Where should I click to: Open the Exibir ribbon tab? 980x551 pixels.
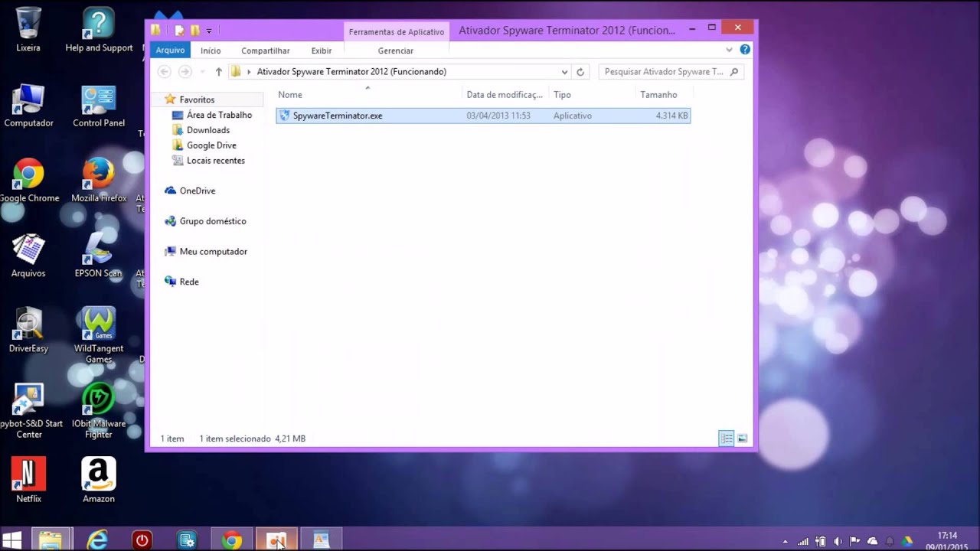(x=322, y=51)
